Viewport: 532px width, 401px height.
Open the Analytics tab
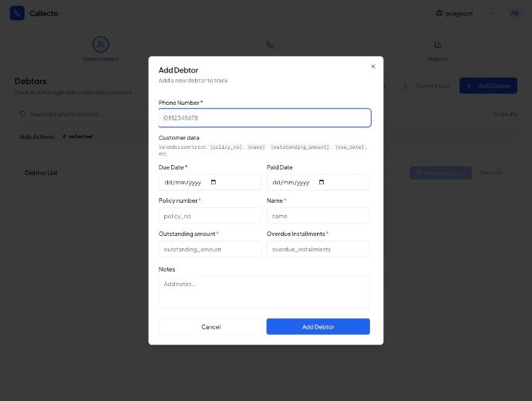pos(438,51)
